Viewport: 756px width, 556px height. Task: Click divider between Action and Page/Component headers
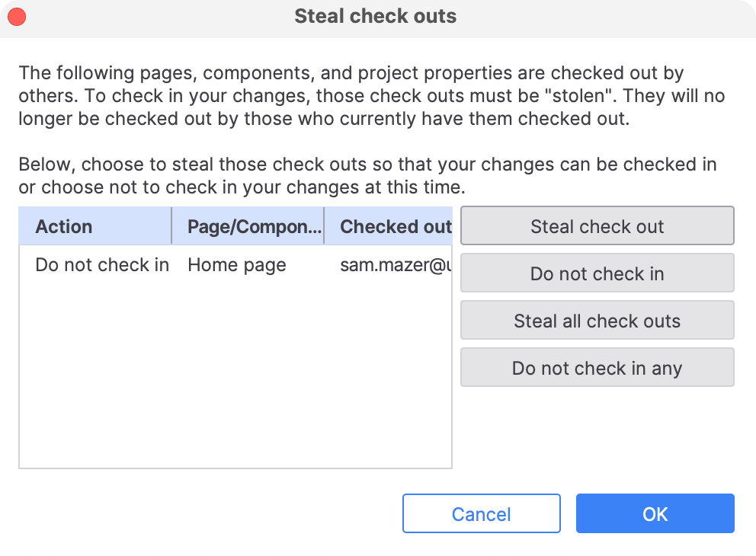coord(172,226)
